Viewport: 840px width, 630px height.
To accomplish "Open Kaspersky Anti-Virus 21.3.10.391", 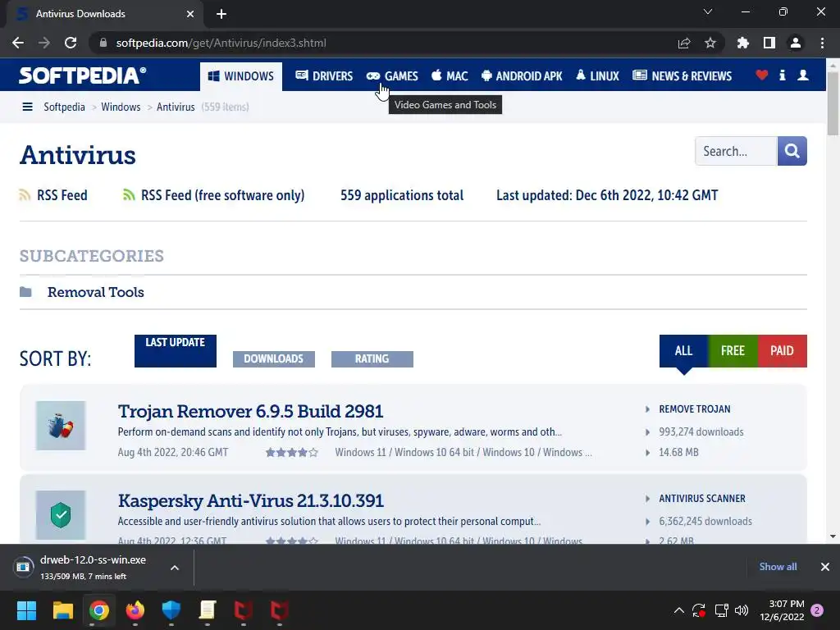I will click(251, 501).
